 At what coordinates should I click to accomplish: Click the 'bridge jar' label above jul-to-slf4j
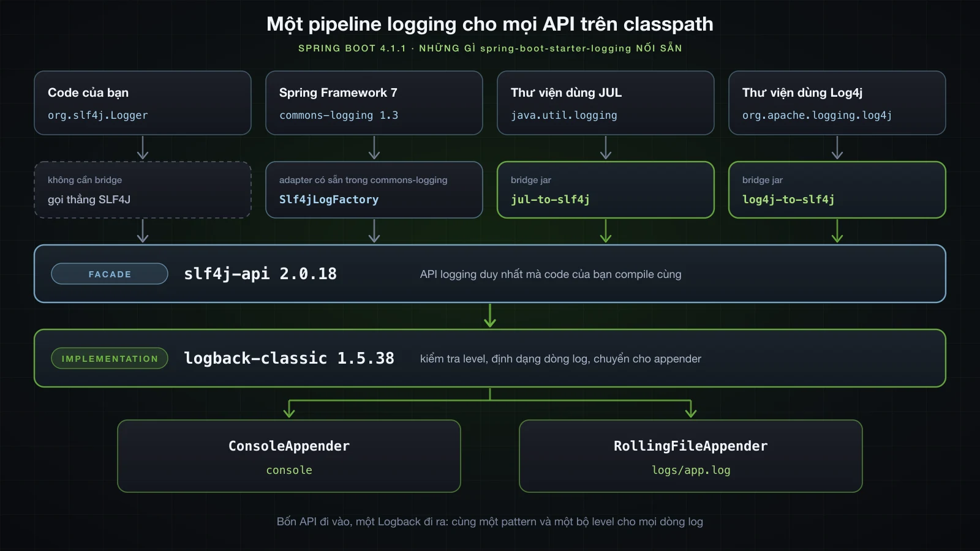pyautogui.click(x=531, y=180)
